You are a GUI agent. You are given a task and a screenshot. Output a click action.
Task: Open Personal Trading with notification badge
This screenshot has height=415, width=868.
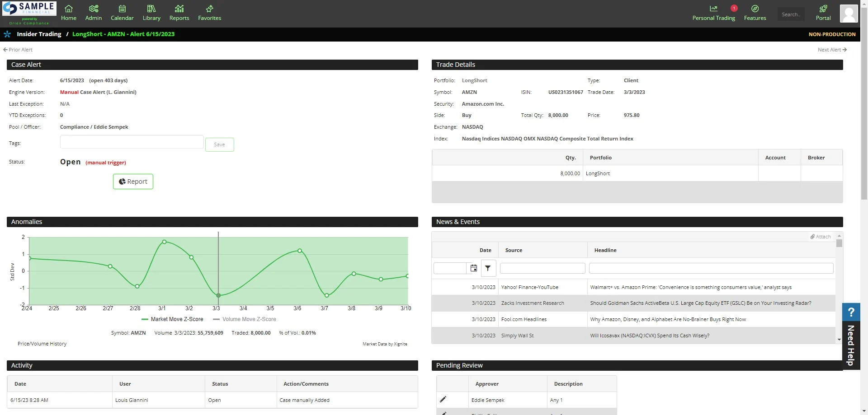click(x=714, y=13)
